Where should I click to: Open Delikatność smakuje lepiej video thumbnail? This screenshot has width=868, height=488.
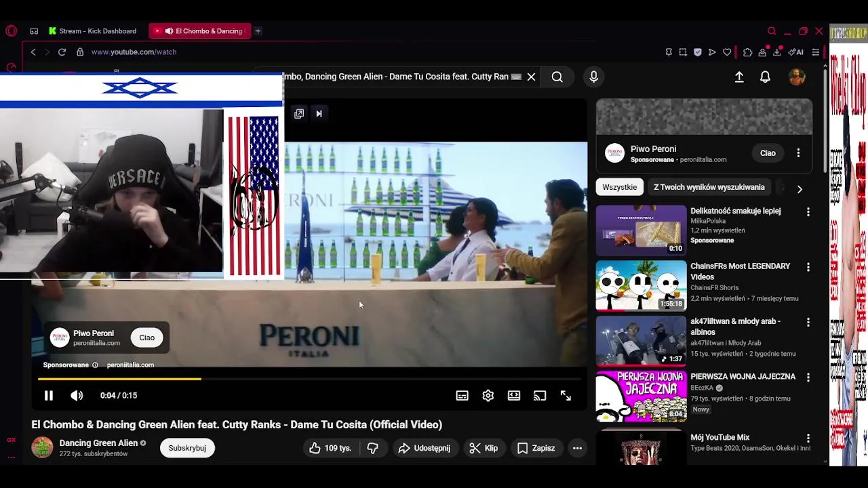pyautogui.click(x=641, y=230)
